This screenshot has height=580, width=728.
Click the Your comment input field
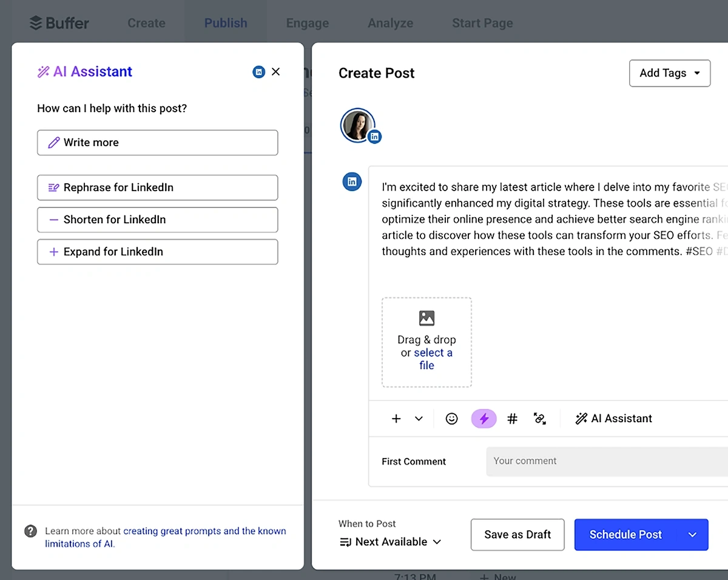click(607, 461)
